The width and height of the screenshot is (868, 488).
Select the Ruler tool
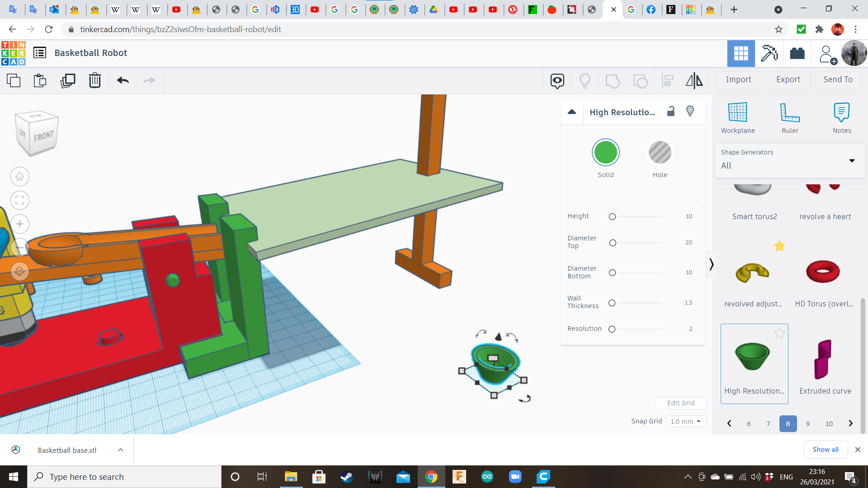[790, 117]
